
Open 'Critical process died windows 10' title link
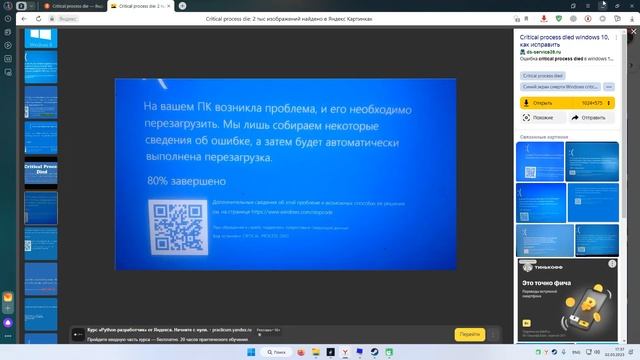(x=564, y=41)
